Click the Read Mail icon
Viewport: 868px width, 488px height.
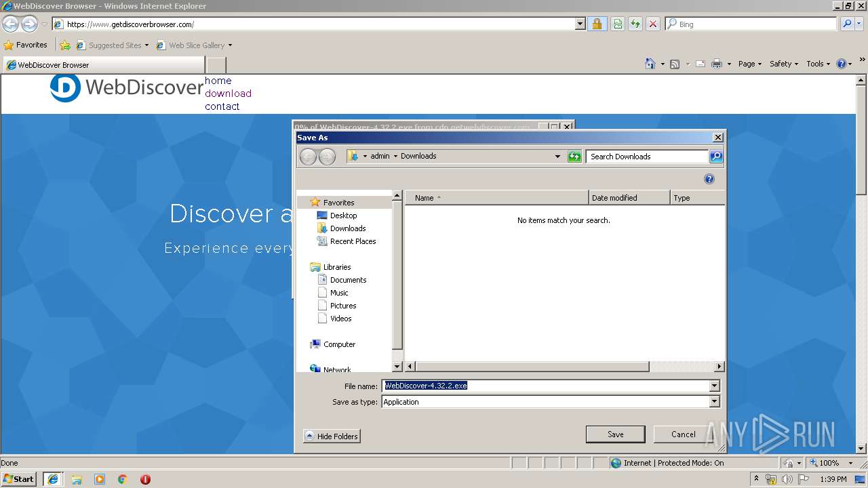701,64
